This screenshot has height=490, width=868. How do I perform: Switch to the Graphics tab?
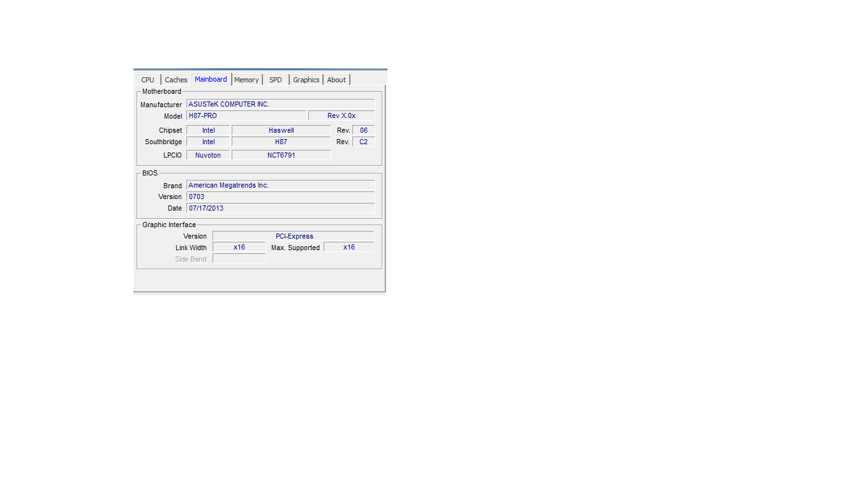pos(306,80)
